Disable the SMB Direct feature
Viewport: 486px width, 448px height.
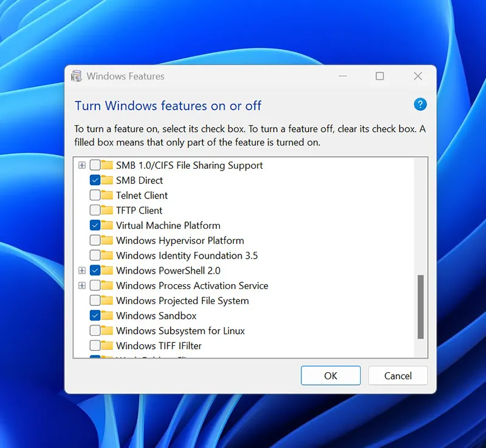pos(95,180)
